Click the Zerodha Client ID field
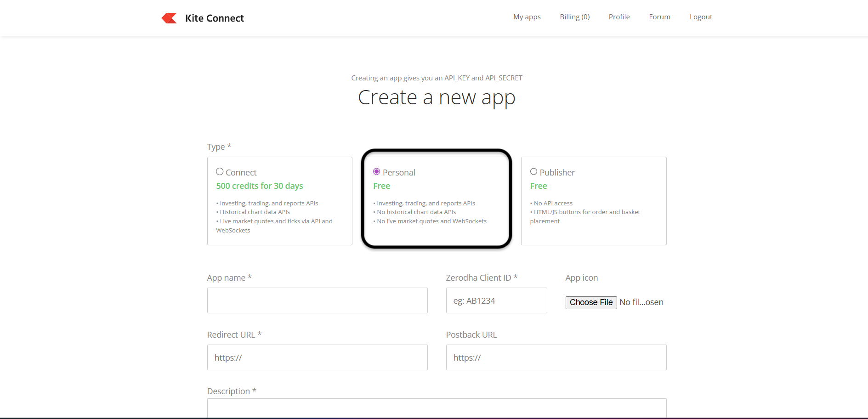Viewport: 868px width, 419px height. [x=496, y=300]
